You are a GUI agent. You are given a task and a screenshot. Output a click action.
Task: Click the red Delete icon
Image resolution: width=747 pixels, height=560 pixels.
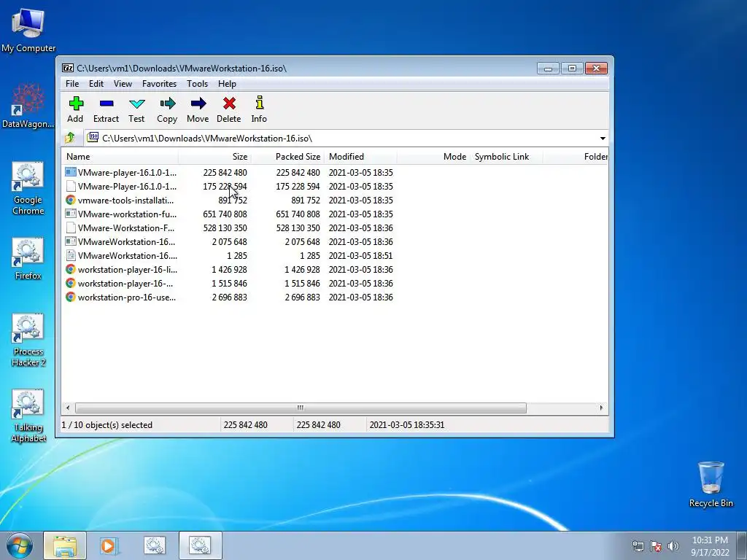coord(229,104)
